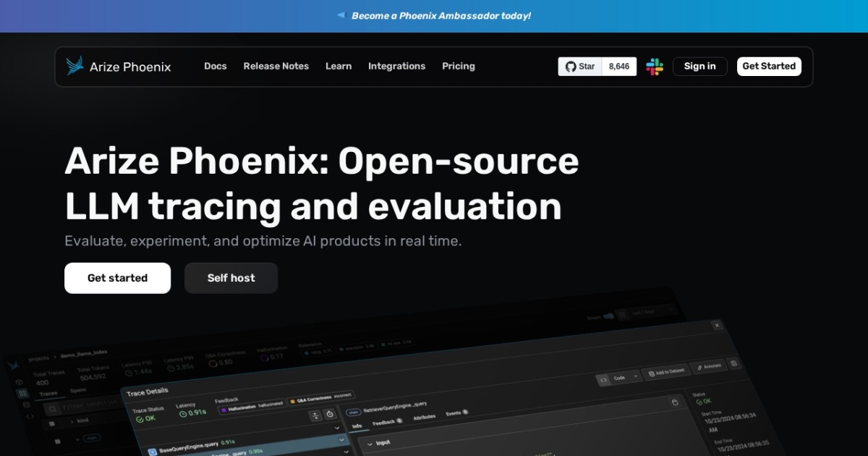
Task: Click the GitHub star icon
Action: point(571,66)
